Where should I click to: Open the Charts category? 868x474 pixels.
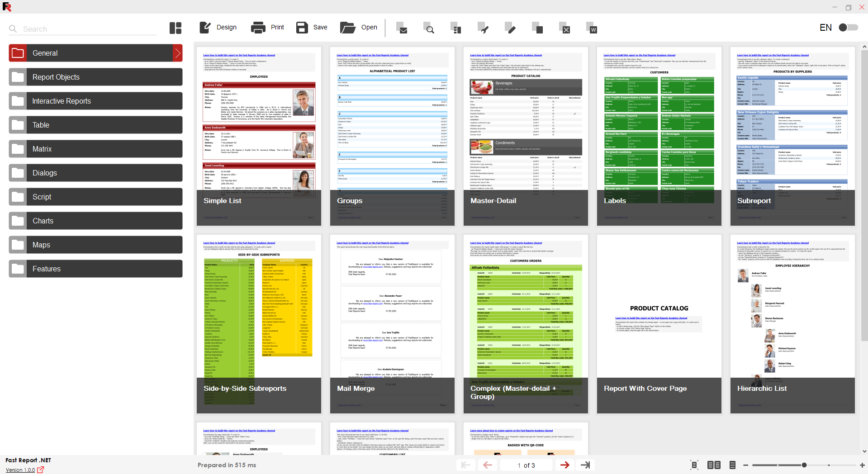(x=95, y=221)
